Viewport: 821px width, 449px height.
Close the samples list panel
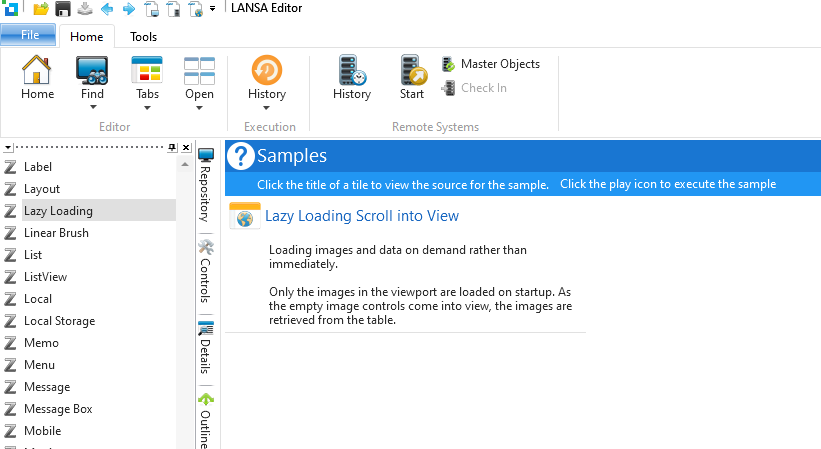coord(186,148)
